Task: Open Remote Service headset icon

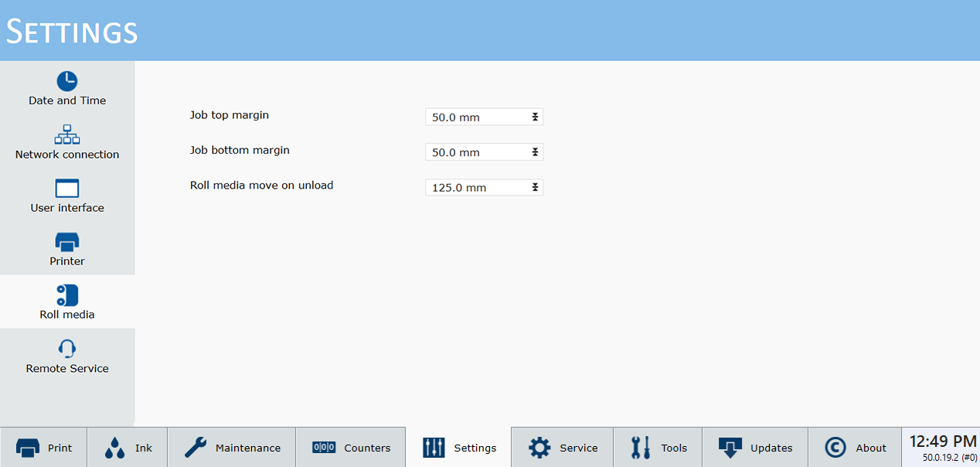Action: 67,349
